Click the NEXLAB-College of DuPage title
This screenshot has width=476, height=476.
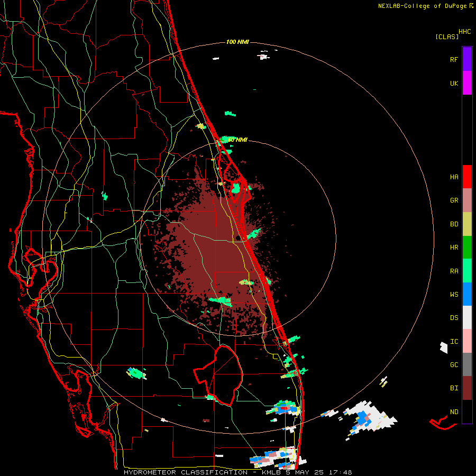point(422,6)
